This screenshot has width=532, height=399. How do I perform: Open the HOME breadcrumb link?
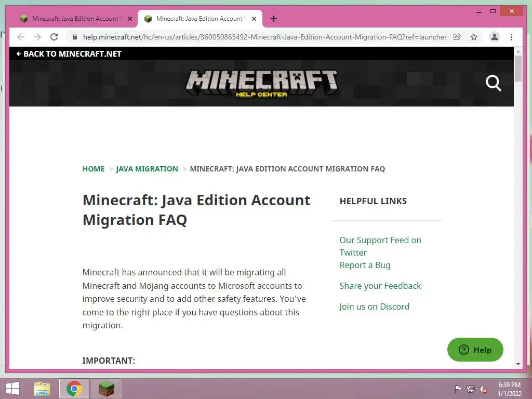click(x=94, y=169)
